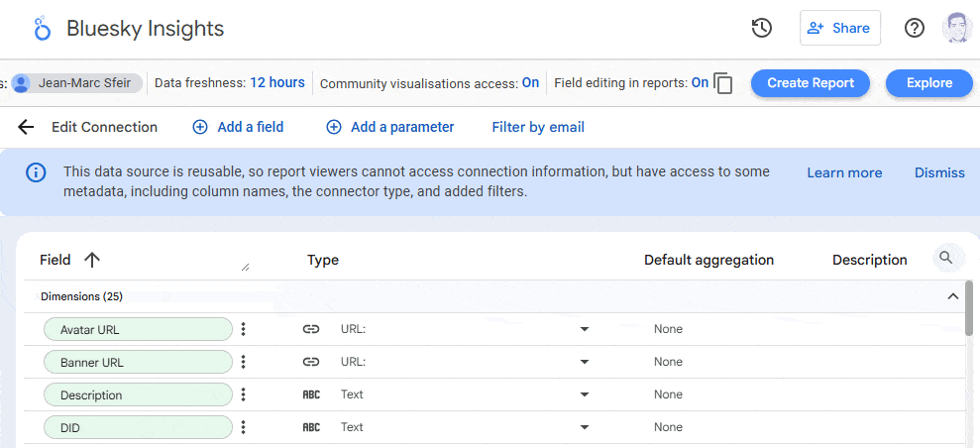The image size is (980, 448).
Task: Click DID row aggregation None
Action: pos(668,427)
